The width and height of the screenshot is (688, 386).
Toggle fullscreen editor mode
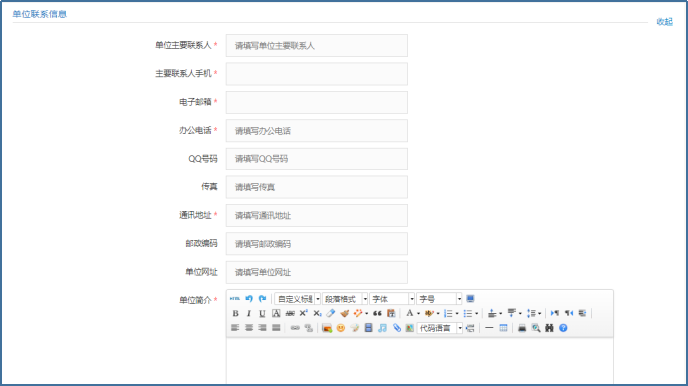pos(470,299)
